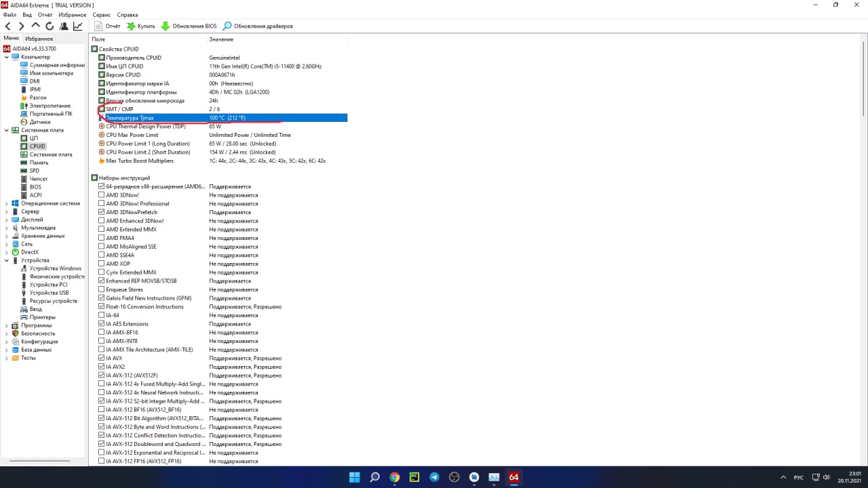Expand the Хранение данных node
Viewport: 868px width, 488px height.
point(7,236)
